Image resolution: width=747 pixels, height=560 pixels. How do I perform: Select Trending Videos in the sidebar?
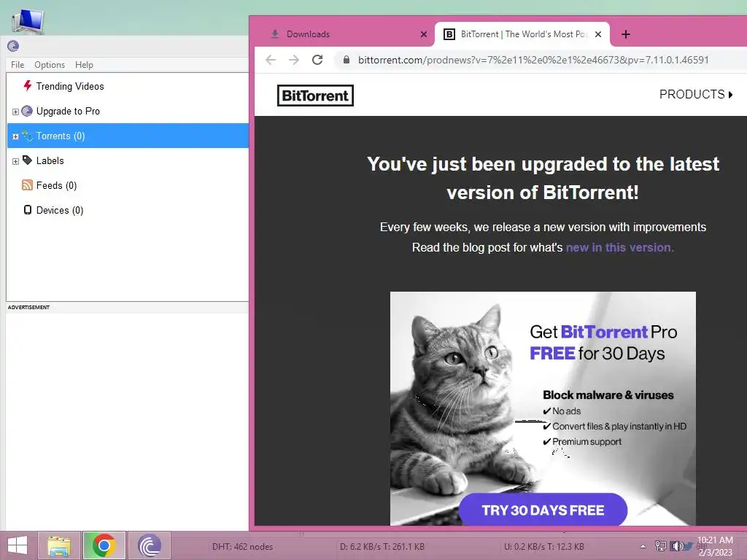[x=70, y=86]
